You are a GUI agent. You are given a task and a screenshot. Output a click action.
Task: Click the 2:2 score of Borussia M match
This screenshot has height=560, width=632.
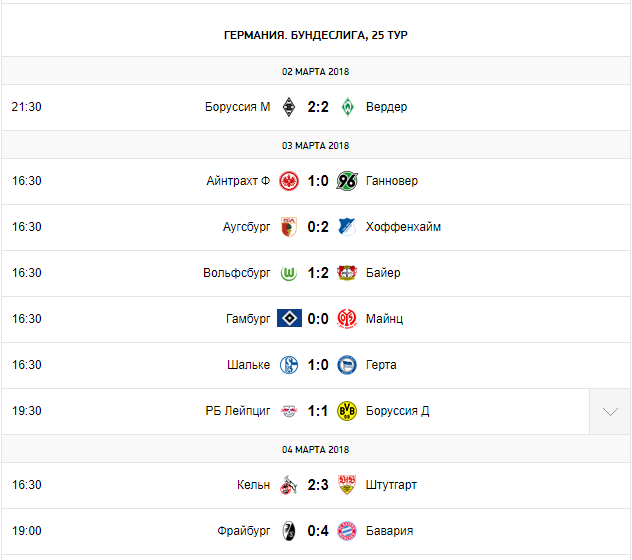pos(318,107)
